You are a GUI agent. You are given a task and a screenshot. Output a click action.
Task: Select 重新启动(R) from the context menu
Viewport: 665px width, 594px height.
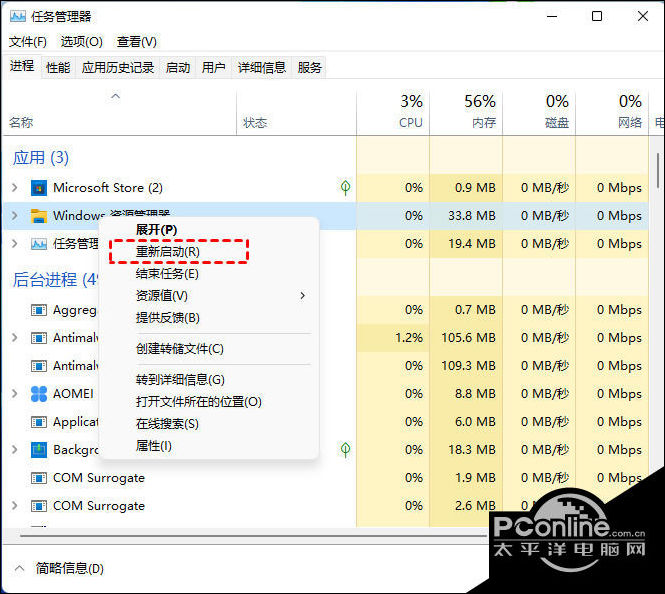[x=168, y=252]
